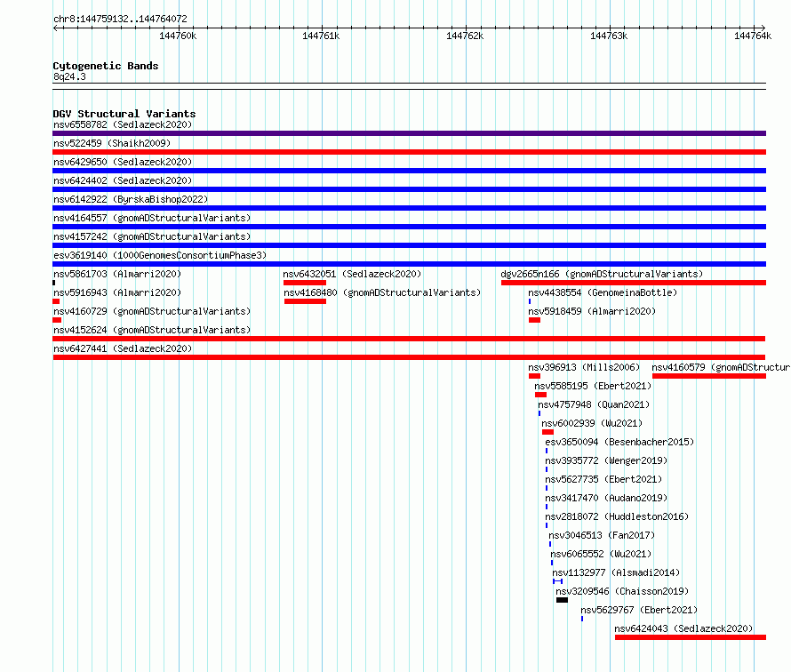
Task: Click the DGV Structural Variants track title
Action: click(124, 114)
